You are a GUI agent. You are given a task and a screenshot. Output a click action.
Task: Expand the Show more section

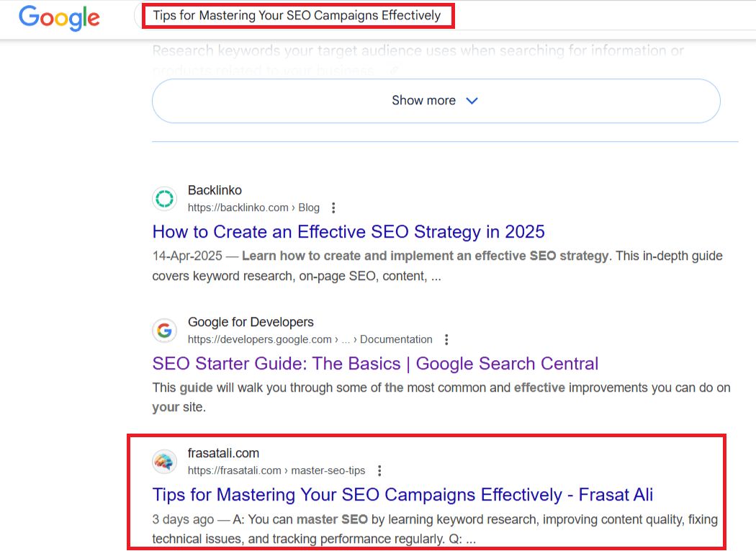[436, 101]
